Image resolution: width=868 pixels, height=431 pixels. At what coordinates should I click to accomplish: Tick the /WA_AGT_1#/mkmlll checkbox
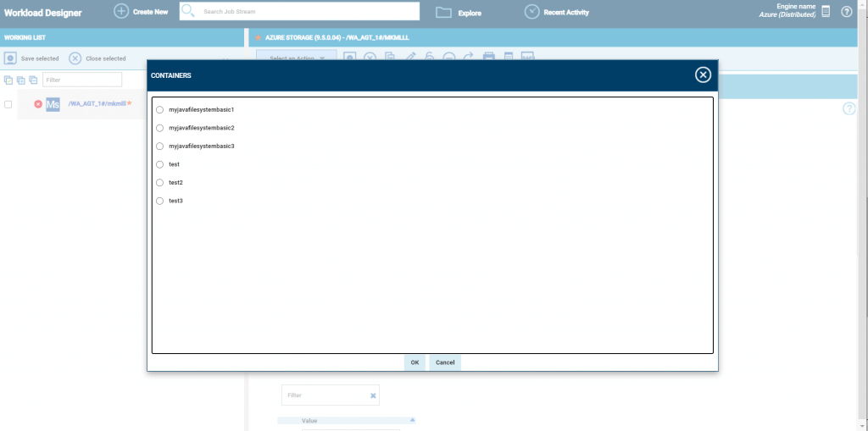(x=8, y=104)
